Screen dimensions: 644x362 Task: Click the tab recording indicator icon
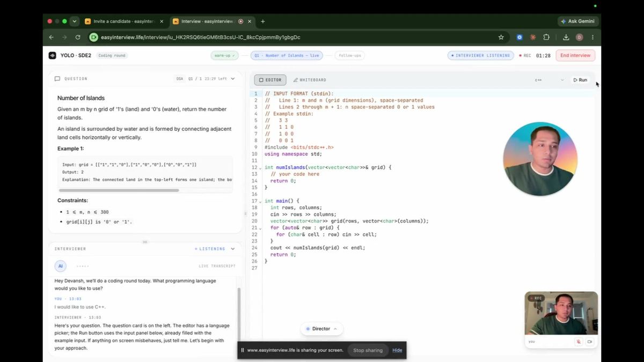coord(240,21)
